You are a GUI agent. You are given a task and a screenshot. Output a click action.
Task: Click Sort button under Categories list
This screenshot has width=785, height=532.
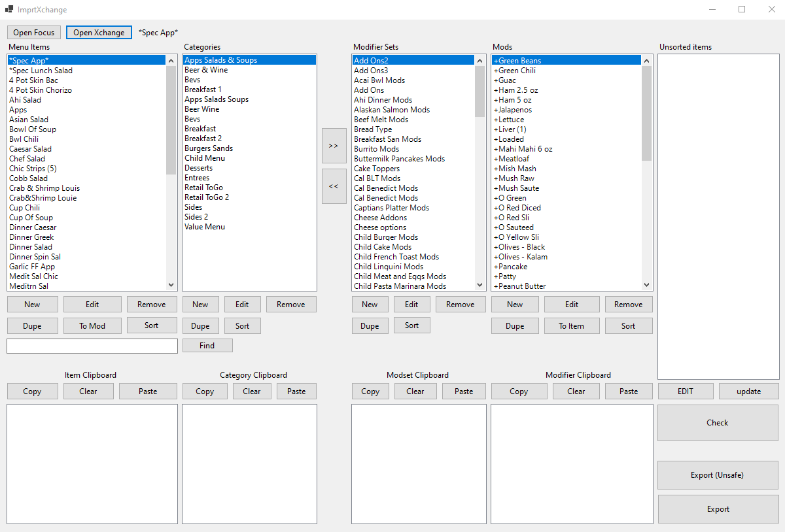[x=242, y=326]
